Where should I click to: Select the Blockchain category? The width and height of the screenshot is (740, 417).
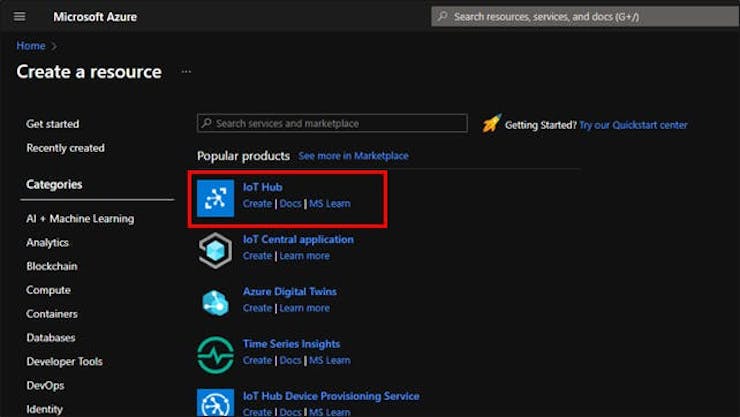coord(51,266)
